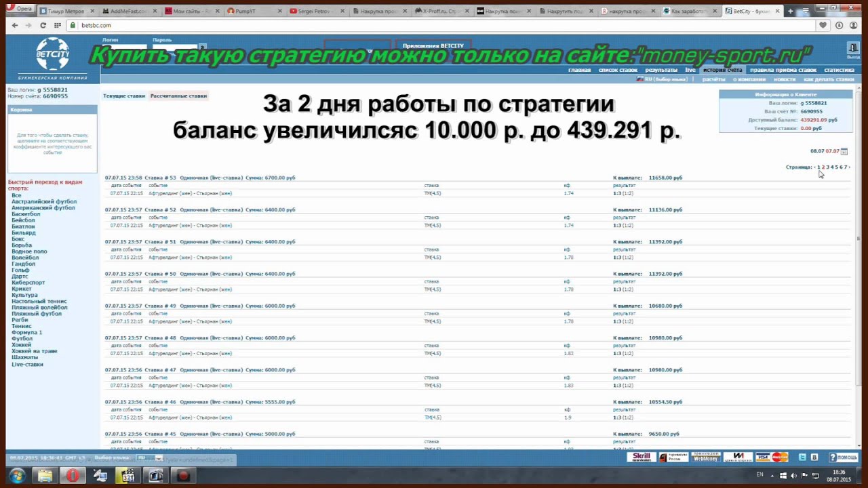
Task: Go back with the browser back arrow
Action: 14,25
